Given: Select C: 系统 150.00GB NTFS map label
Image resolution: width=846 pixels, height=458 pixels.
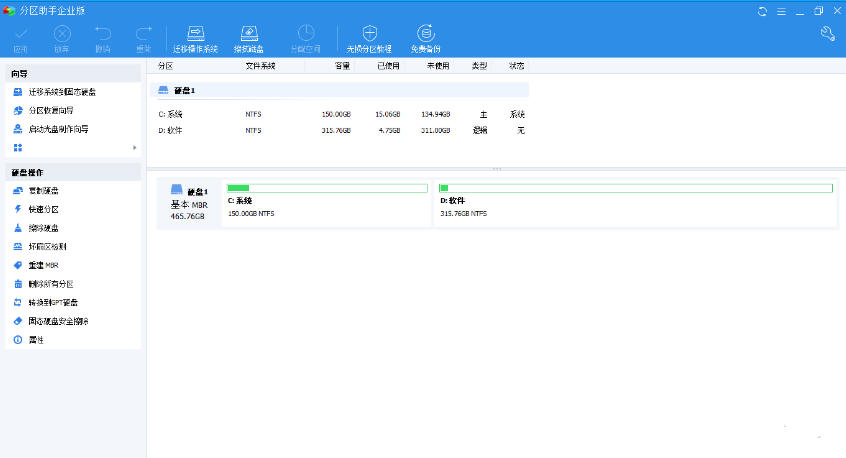Looking at the screenshot, I should 251,207.
